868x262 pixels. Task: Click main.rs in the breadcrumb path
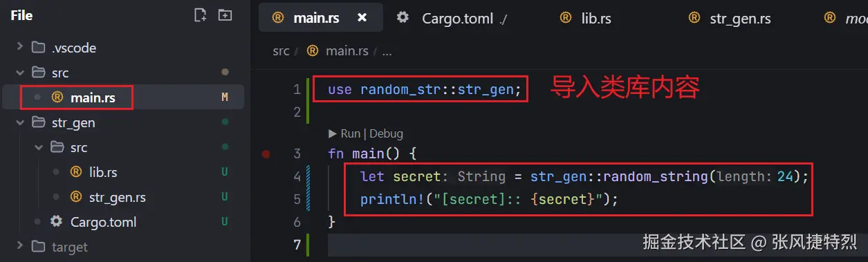click(x=347, y=51)
